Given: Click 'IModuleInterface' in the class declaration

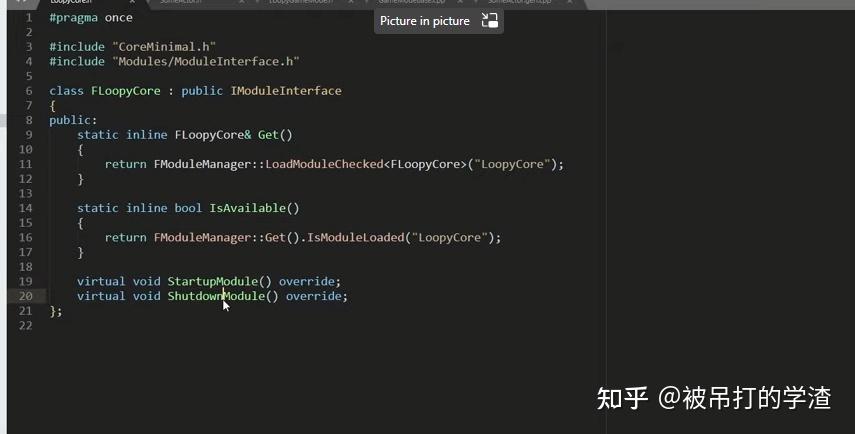Looking at the screenshot, I should pos(286,91).
